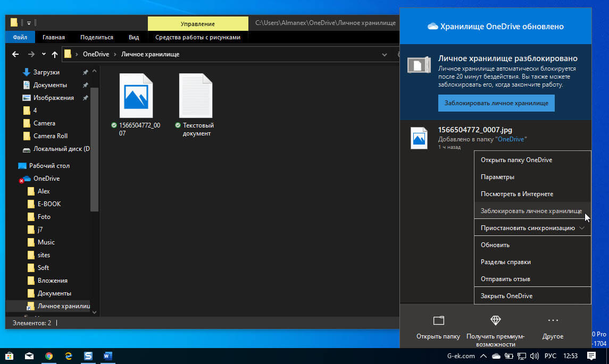Open the Главная ribbon tab
This screenshot has height=364, width=609.
point(54,37)
